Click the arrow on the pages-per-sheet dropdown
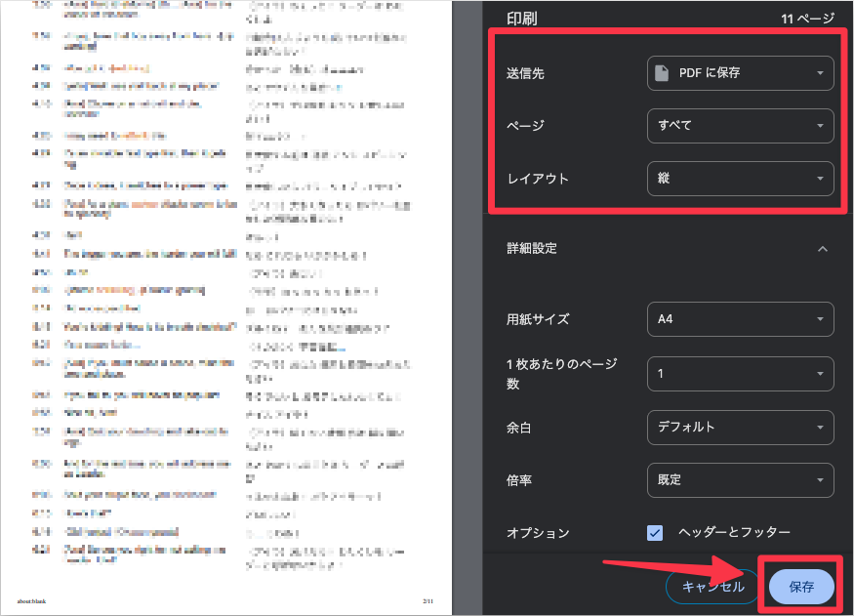 click(x=822, y=373)
